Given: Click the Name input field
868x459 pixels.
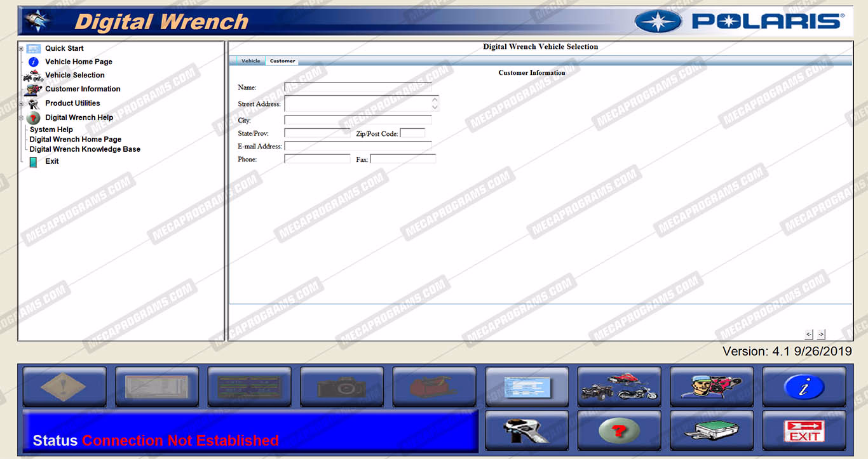Looking at the screenshot, I should [x=358, y=87].
